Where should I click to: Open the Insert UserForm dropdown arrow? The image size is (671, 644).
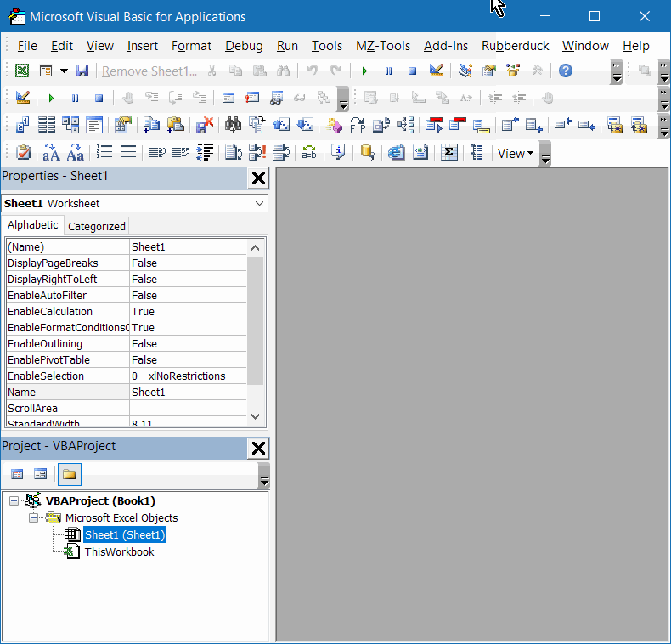64,71
